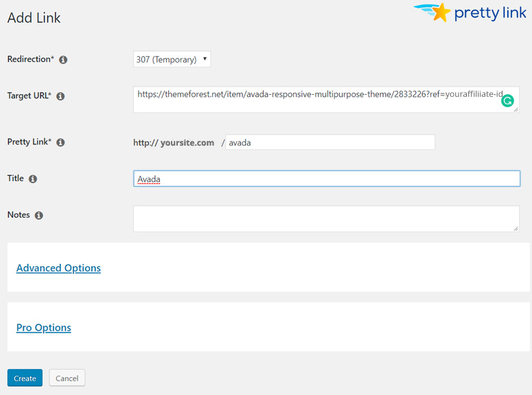Click the info icon beside Title
532x395 pixels.
click(x=32, y=179)
